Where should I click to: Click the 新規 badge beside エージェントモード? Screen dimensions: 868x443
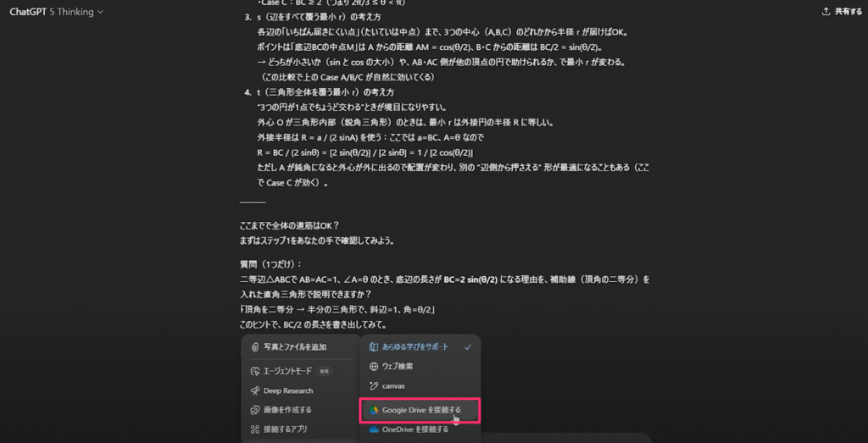tap(325, 371)
